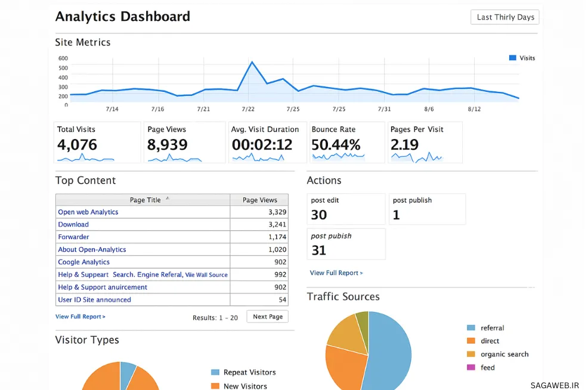Click the Page Title column sort arrow
The width and height of the screenshot is (588, 390).
(167, 199)
